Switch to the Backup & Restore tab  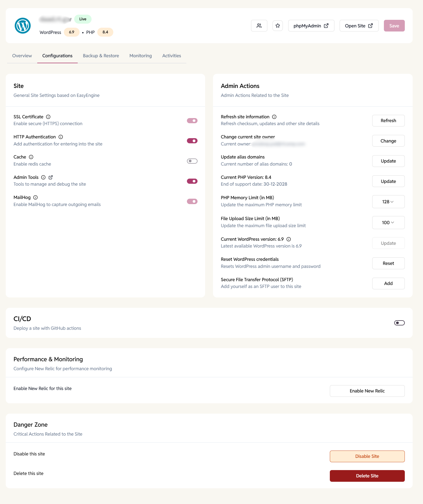pos(101,56)
